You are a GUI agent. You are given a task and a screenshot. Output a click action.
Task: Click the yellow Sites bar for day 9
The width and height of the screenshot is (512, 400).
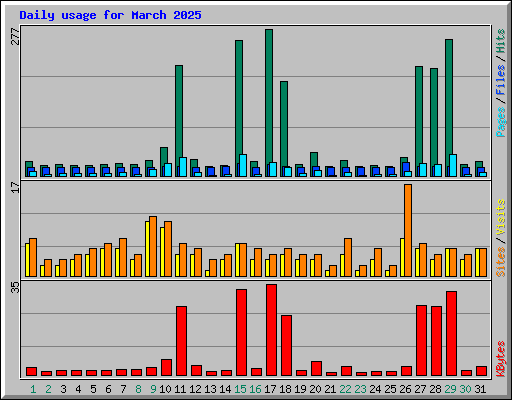[x=147, y=249]
